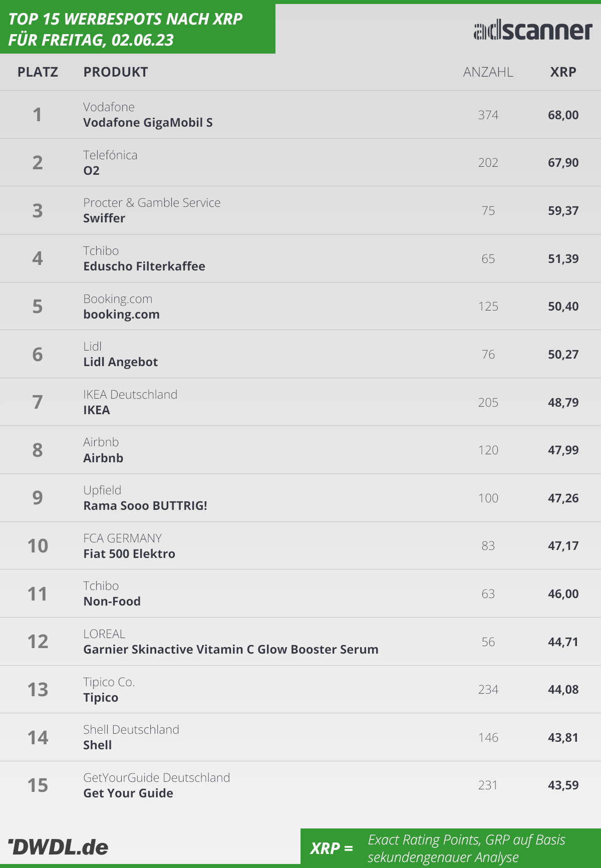
Task: Open the Vodafone GigaMobil S entry
Action: point(148,123)
